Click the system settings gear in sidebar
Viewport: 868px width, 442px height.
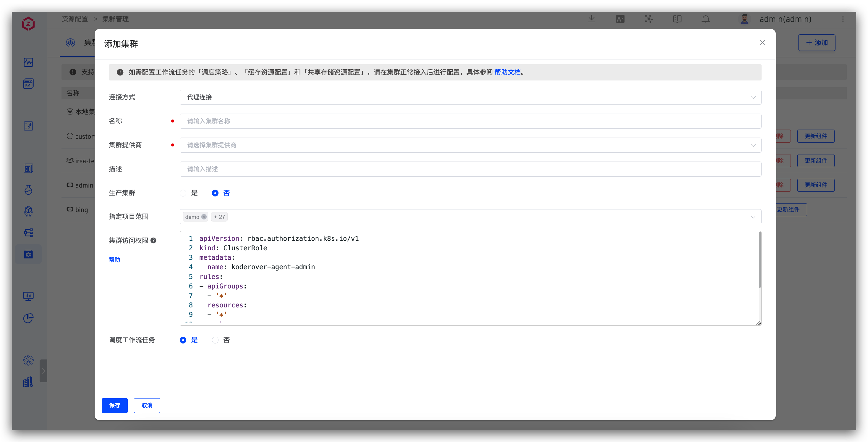pos(28,360)
